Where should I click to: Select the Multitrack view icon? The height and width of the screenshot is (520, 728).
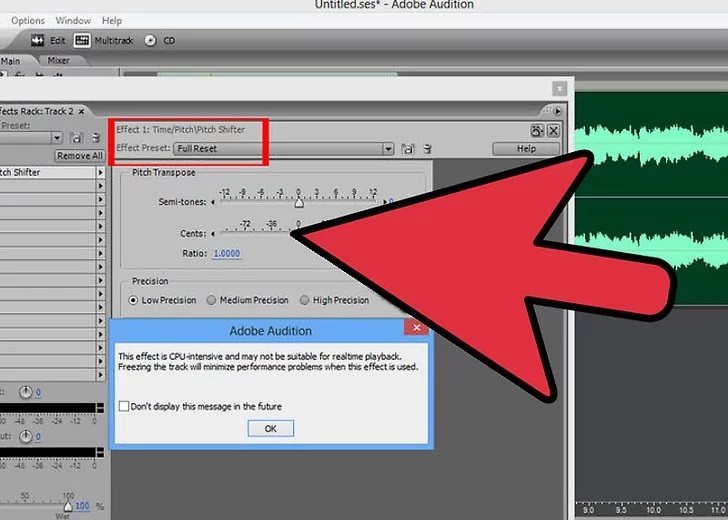point(82,40)
